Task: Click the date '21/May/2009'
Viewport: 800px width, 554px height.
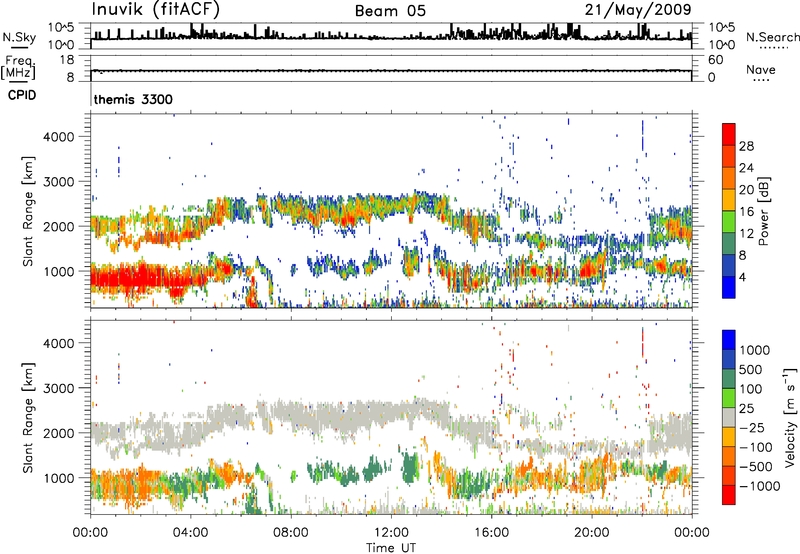Action: click(638, 10)
